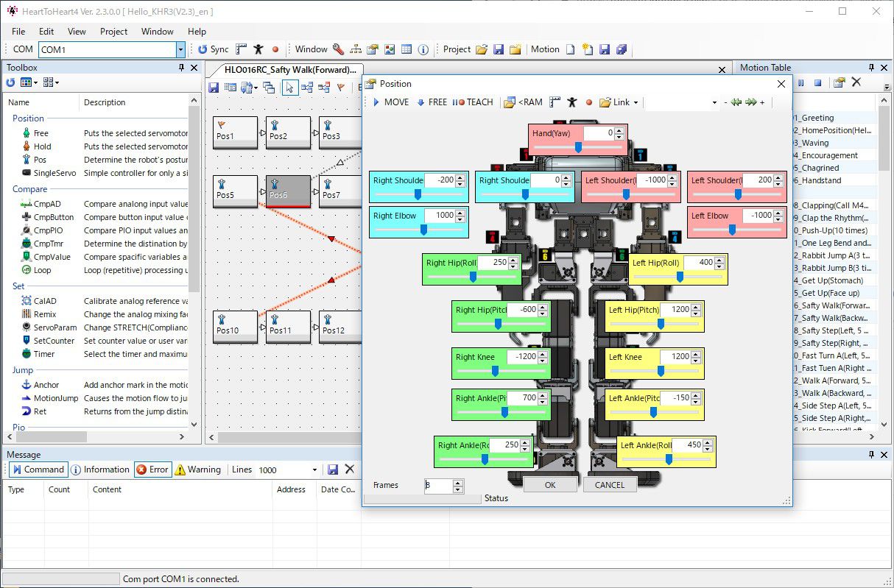894x588 pixels.
Task: Select the Free tool in Toolbox
Action: click(x=41, y=133)
